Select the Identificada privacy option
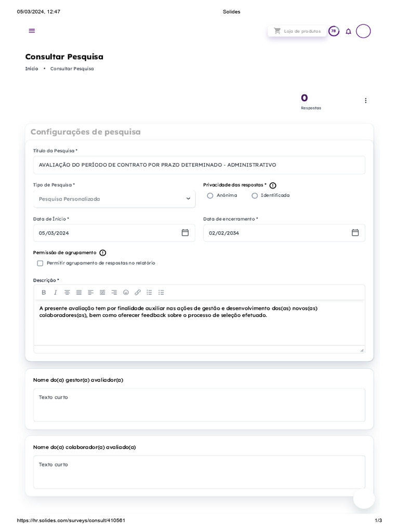399x532 pixels. click(x=255, y=196)
